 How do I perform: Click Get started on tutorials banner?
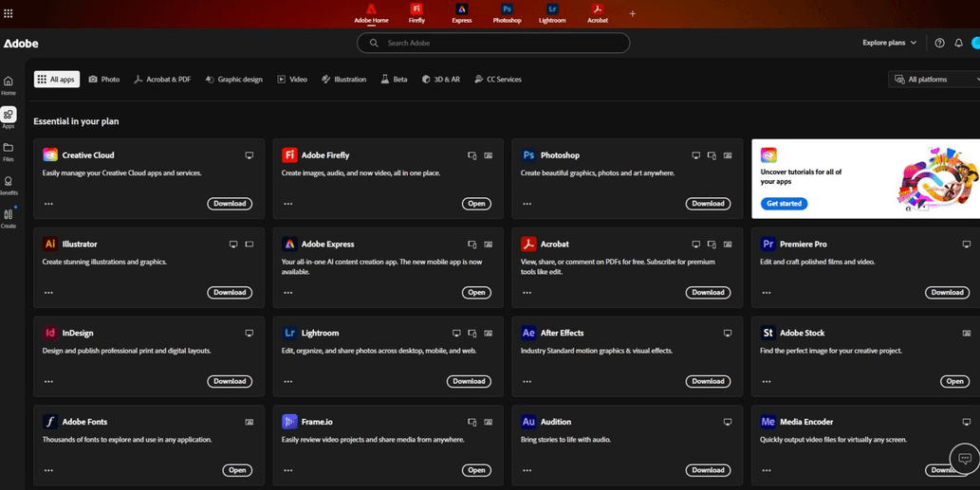point(784,204)
